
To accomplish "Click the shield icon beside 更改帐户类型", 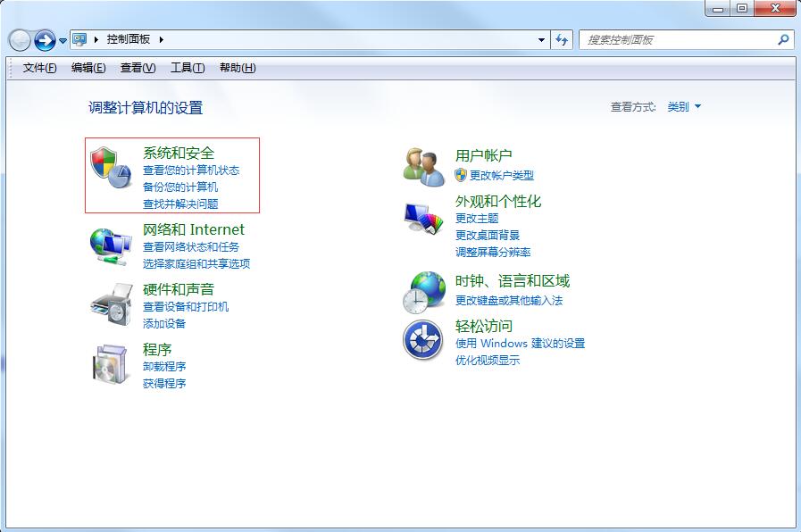I will tap(461, 175).
